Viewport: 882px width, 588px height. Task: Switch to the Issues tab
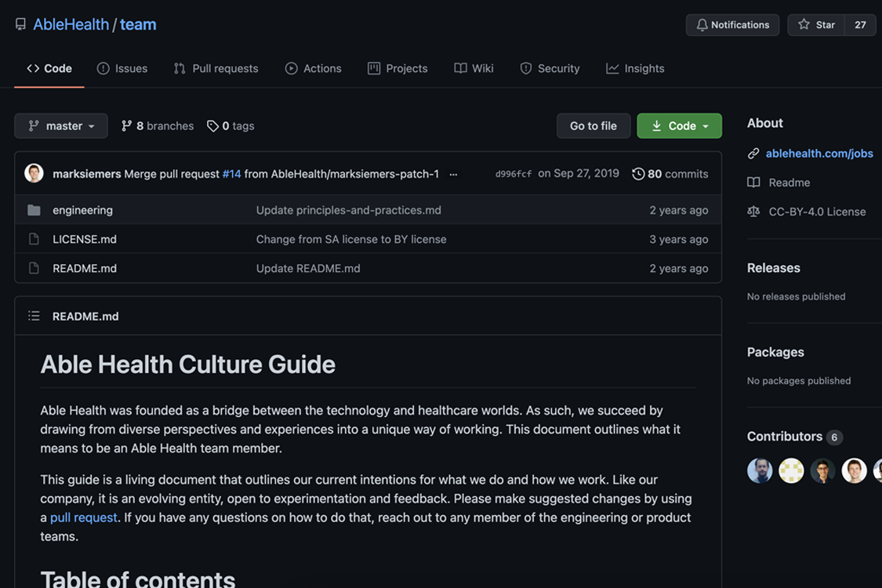(x=122, y=68)
